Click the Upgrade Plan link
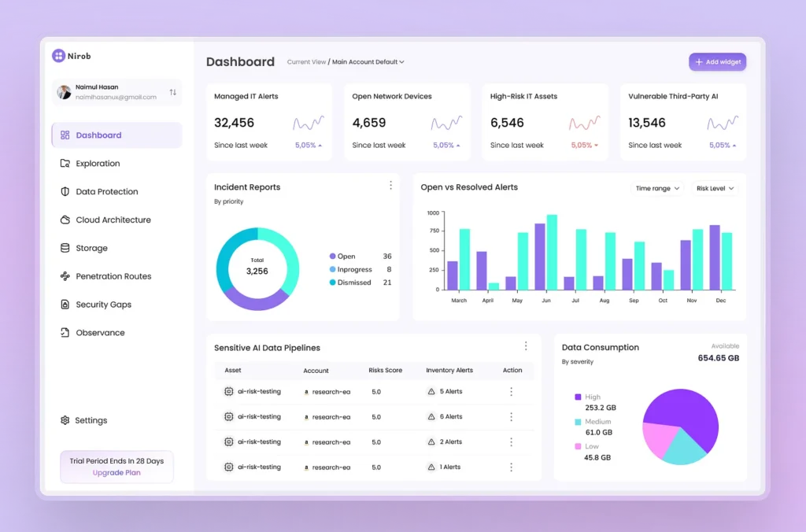Viewport: 806px width, 532px height. point(116,473)
